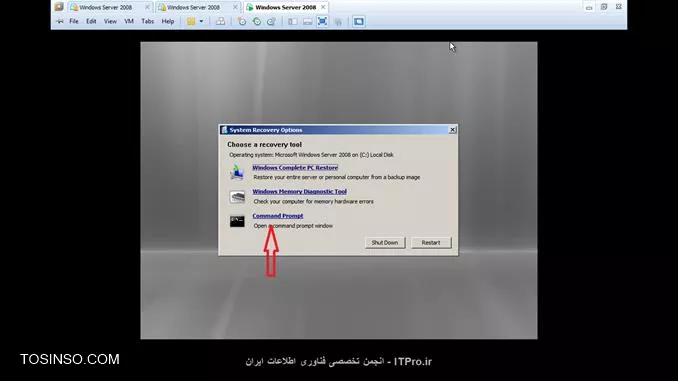Minimize the VMware window

tap(589, 7)
